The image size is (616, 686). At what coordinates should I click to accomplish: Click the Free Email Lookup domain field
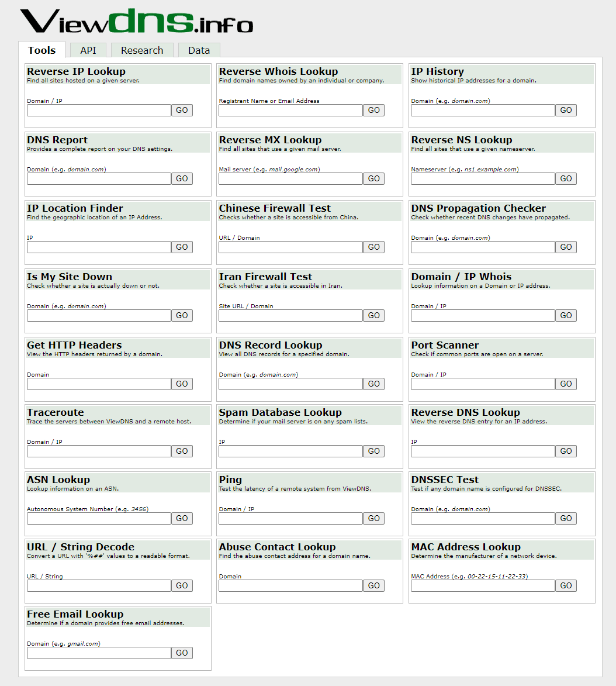(99, 653)
